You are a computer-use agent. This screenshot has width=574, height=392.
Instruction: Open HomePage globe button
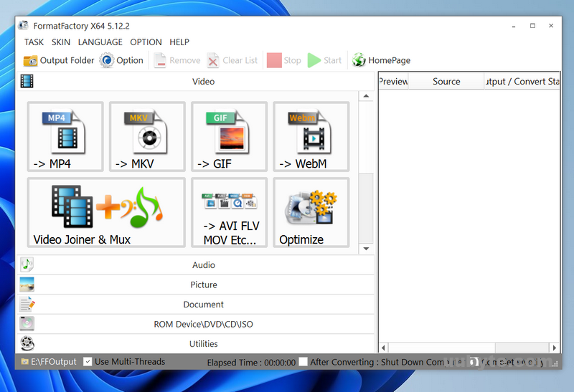coord(381,60)
